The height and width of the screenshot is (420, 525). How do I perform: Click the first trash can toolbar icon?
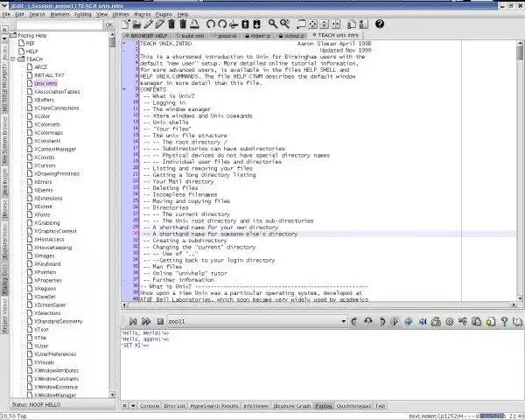coord(171,24)
